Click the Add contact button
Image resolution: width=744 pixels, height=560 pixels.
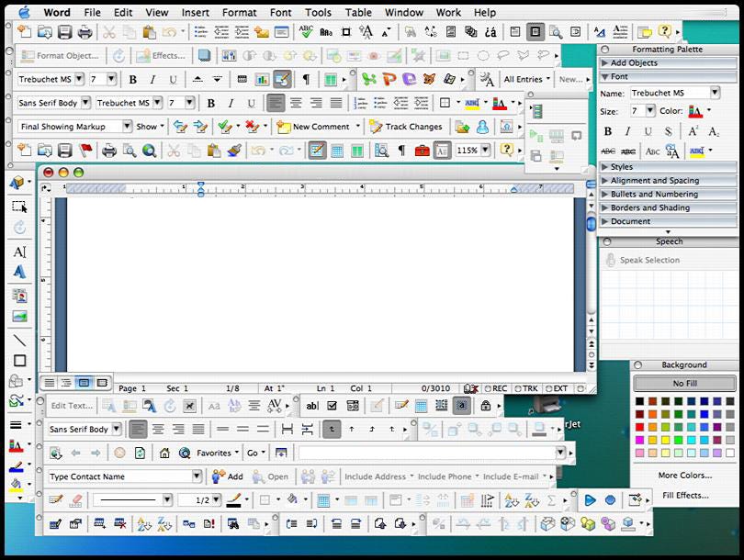point(228,476)
